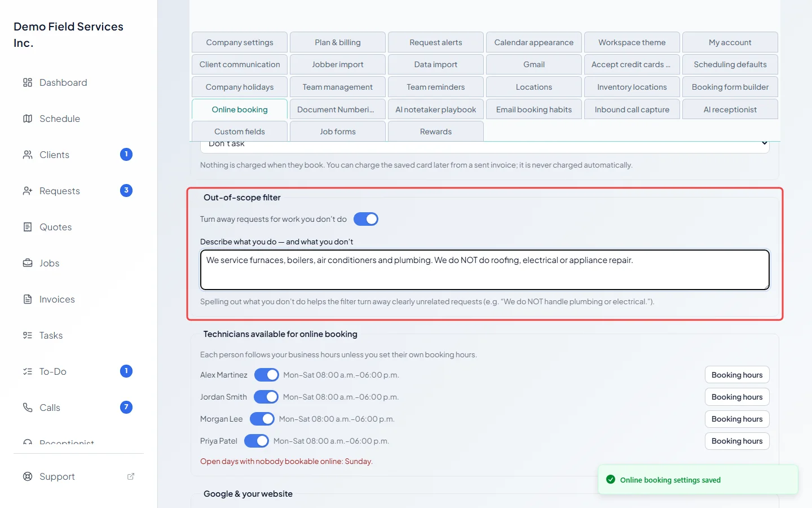This screenshot has height=508, width=812.
Task: Click the Invoices file icon
Action: pyautogui.click(x=28, y=299)
